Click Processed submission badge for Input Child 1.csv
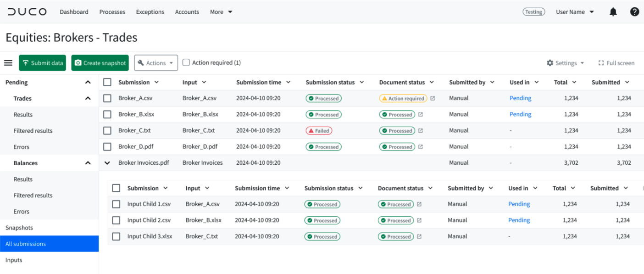 coord(322,204)
